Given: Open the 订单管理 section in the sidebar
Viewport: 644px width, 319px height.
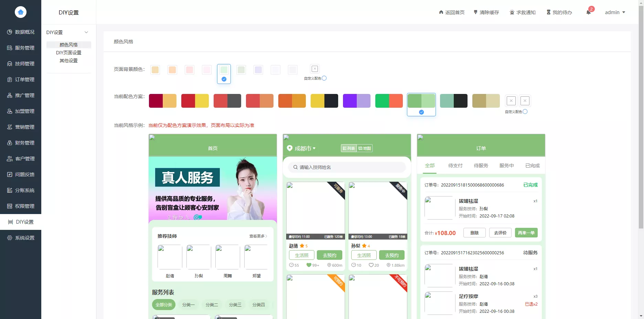Looking at the screenshot, I should [24, 79].
